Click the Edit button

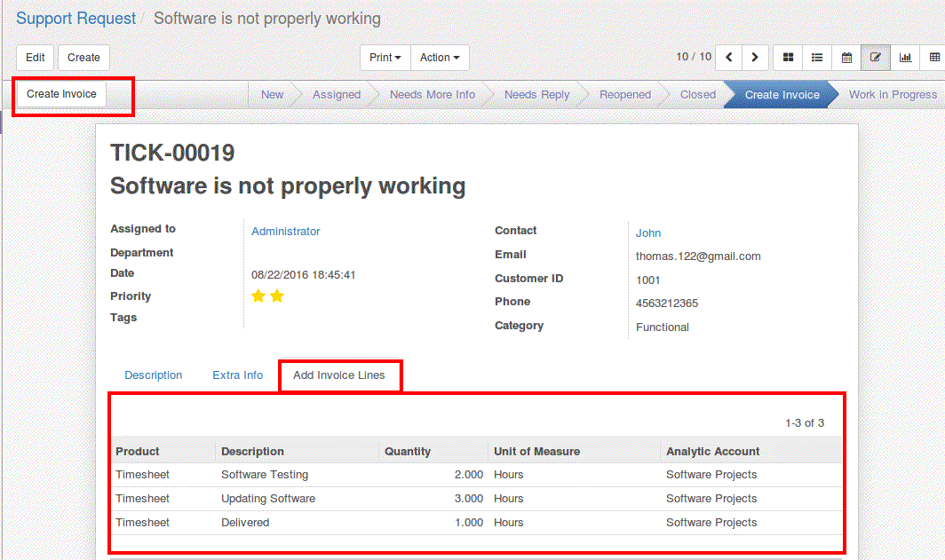click(x=35, y=58)
